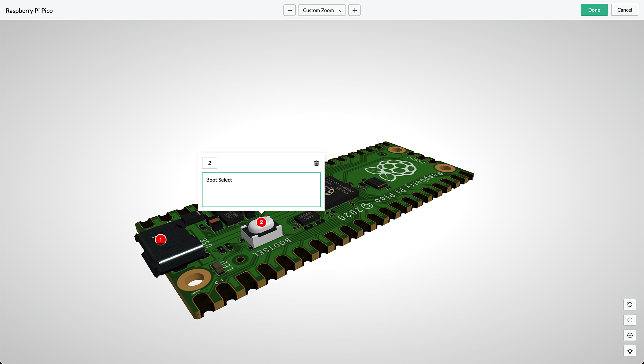Click the undo counterclockwise arrow icon
The image size is (644, 364).
(x=630, y=304)
